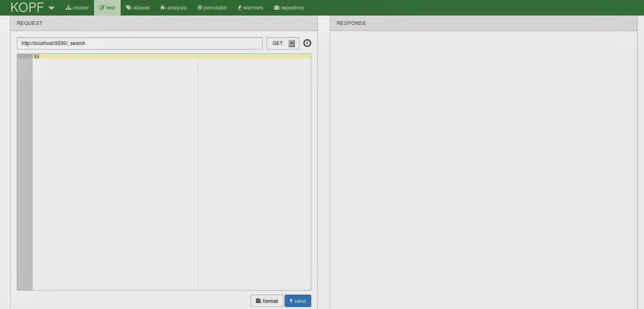The image size is (644, 309).
Task: Switch to the cluster tab
Action: [x=77, y=8]
